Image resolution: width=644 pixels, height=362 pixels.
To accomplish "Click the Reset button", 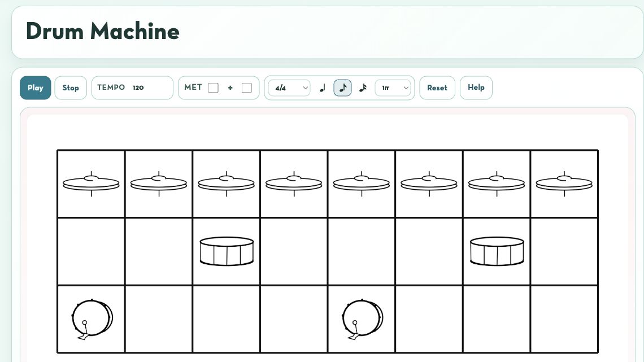I will [x=437, y=88].
